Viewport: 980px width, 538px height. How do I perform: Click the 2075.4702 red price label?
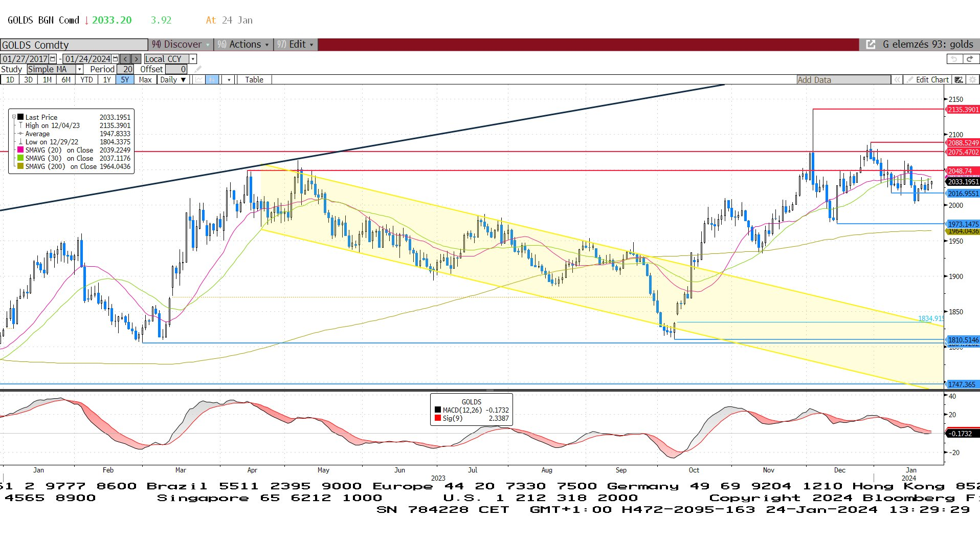pyautogui.click(x=963, y=152)
